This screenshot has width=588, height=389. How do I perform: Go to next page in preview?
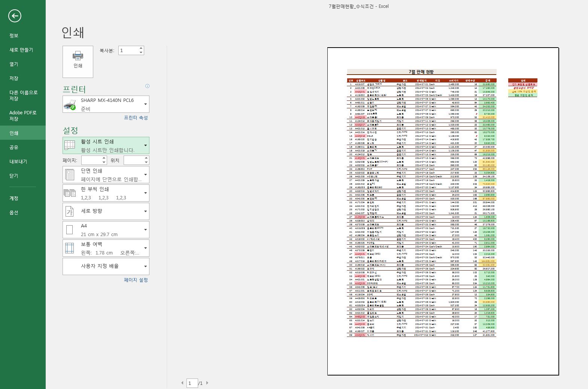tap(207, 383)
